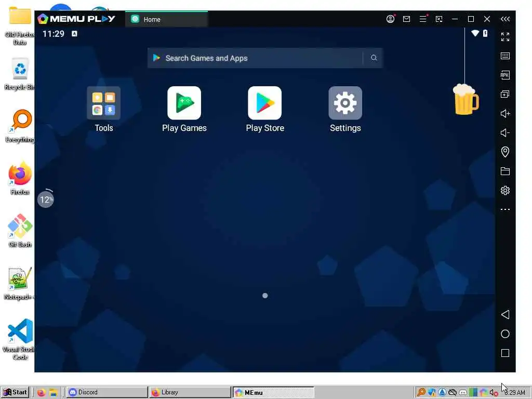Select the Visual Studio Code desktop shortcut
The width and height of the screenshot is (532, 399).
[x=20, y=339]
